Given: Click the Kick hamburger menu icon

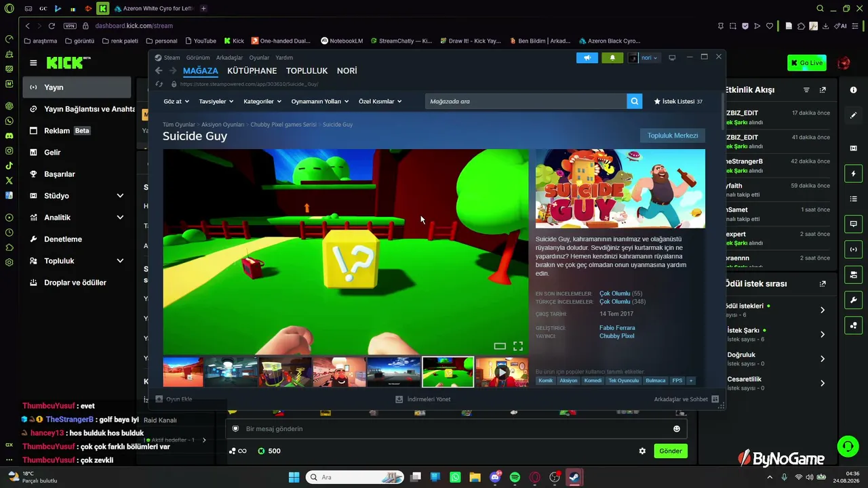Looking at the screenshot, I should click(x=33, y=63).
